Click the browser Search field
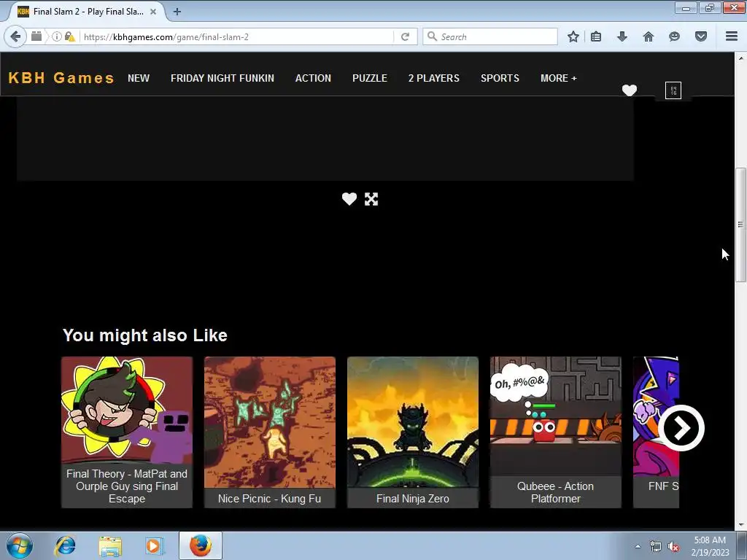747x560 pixels. tap(491, 36)
